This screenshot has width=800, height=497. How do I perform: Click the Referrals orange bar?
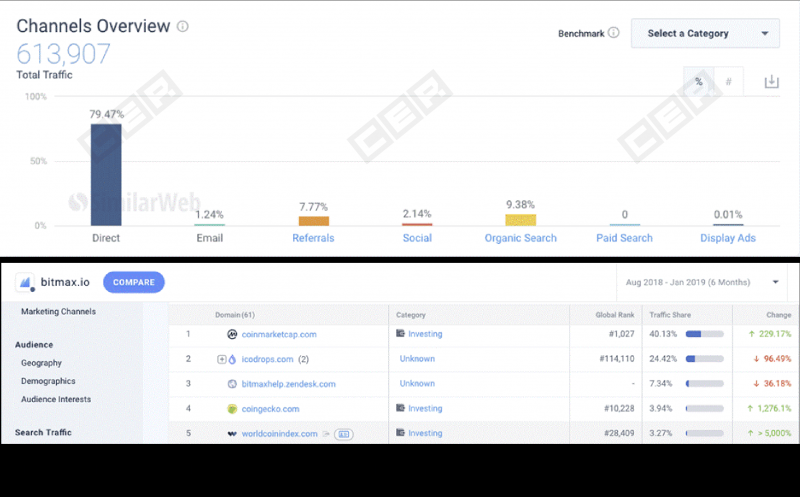(x=314, y=221)
